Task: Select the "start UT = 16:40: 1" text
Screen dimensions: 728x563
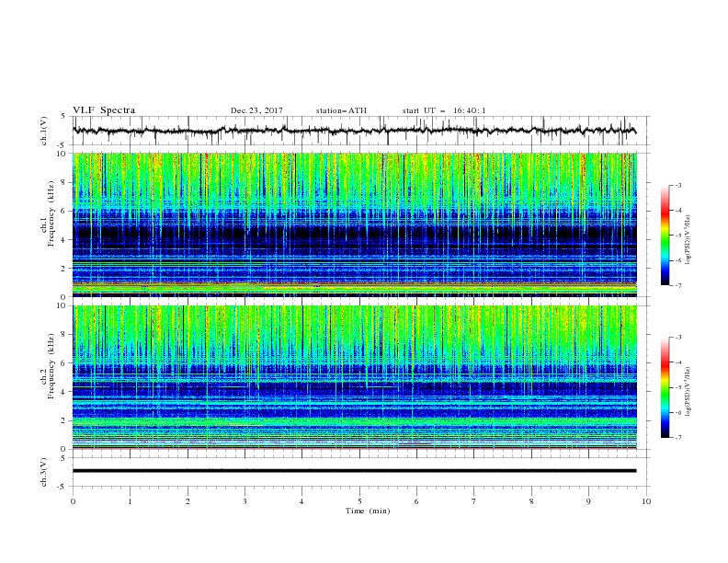Action: (444, 110)
